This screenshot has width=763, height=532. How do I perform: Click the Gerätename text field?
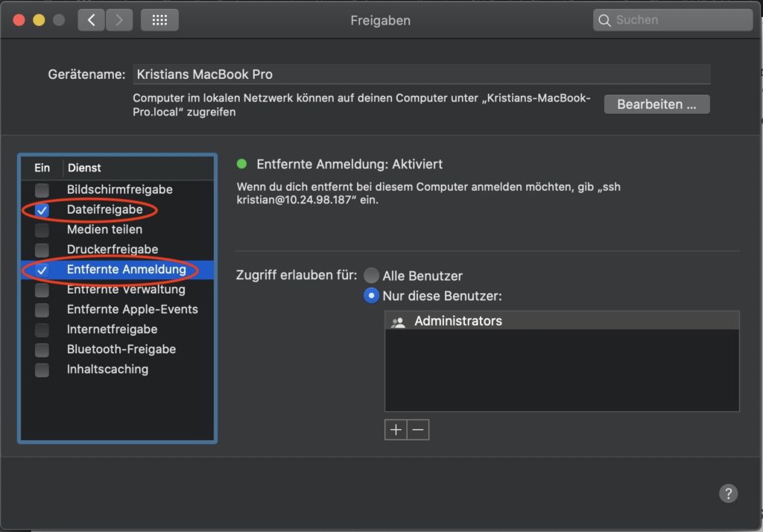click(421, 75)
